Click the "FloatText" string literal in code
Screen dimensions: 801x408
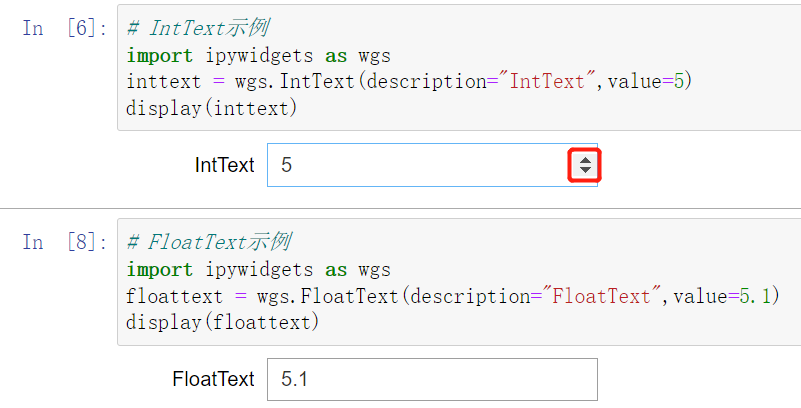point(608,296)
